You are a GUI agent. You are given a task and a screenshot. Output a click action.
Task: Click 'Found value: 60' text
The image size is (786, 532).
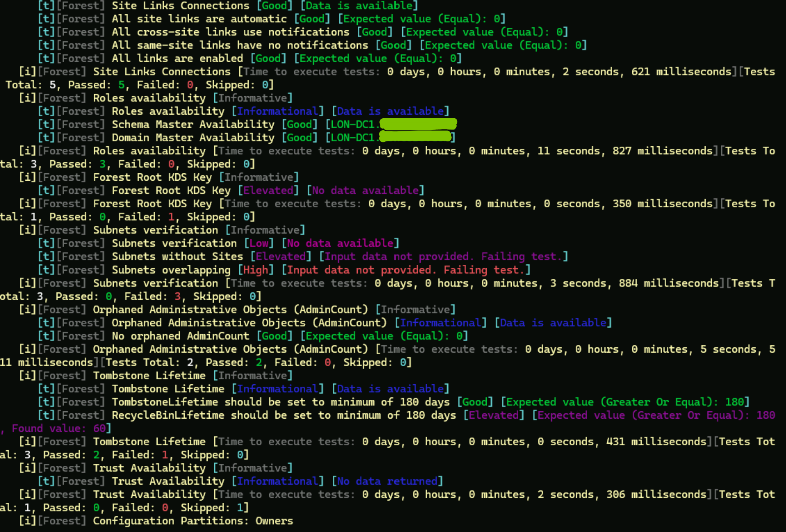[58, 428]
